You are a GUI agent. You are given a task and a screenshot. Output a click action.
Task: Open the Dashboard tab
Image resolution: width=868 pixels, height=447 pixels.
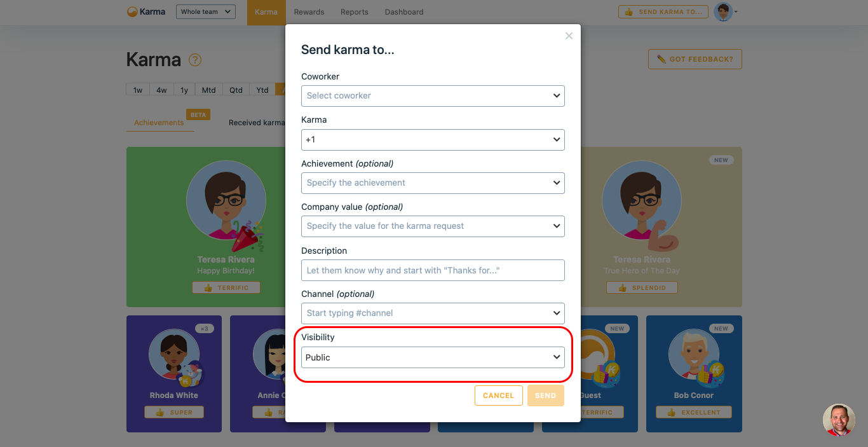click(x=404, y=12)
